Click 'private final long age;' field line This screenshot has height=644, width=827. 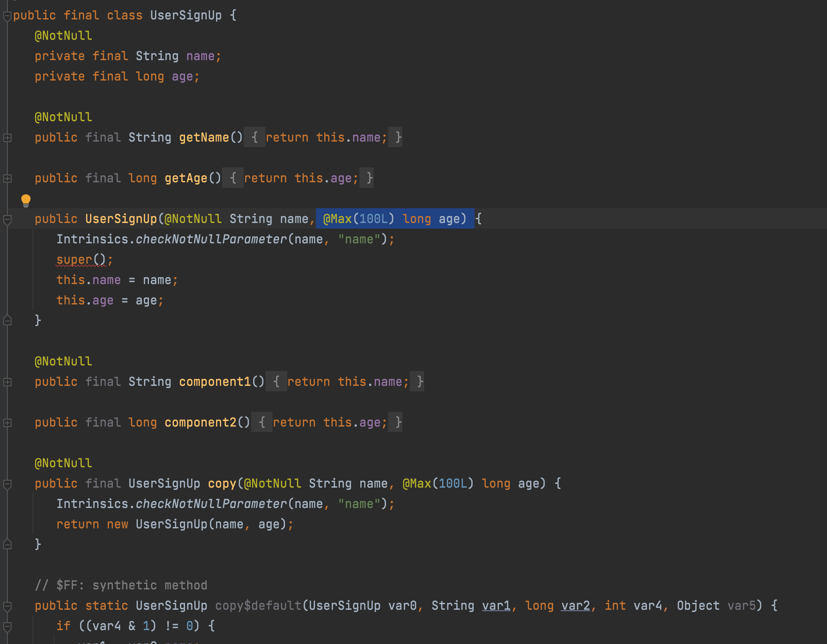click(117, 76)
